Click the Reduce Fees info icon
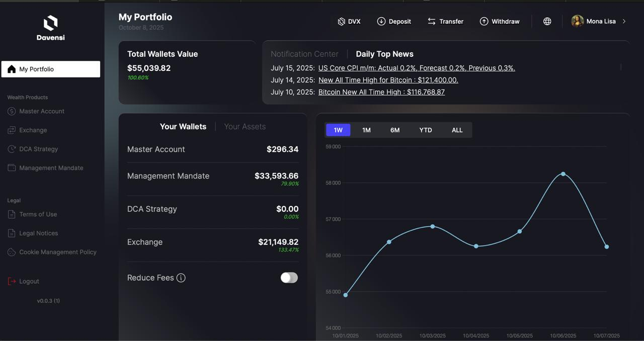Image resolution: width=644 pixels, height=341 pixels. (x=181, y=278)
